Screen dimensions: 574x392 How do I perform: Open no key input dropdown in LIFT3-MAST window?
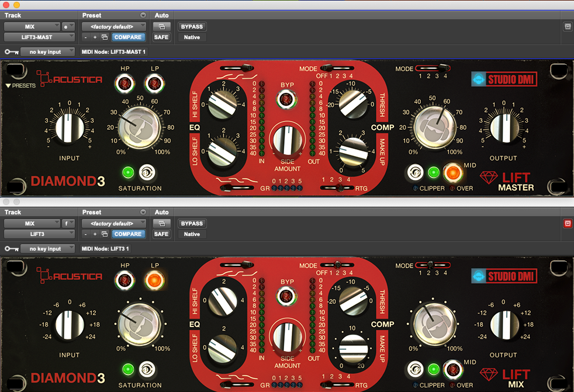tap(47, 52)
